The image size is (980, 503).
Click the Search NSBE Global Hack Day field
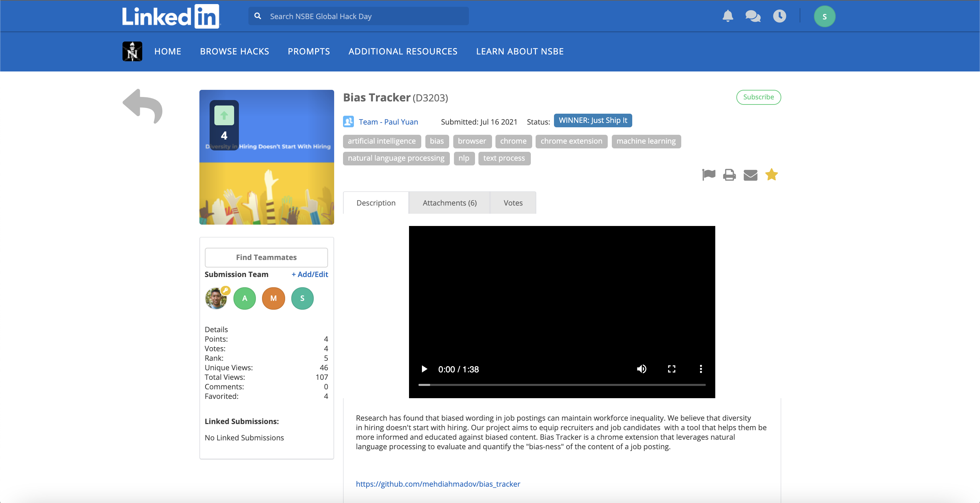[x=365, y=16]
